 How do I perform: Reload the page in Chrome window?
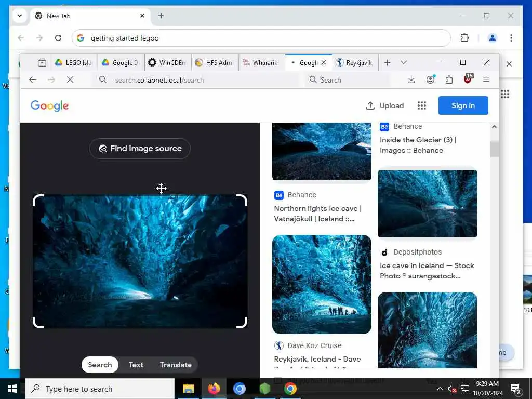click(x=58, y=38)
